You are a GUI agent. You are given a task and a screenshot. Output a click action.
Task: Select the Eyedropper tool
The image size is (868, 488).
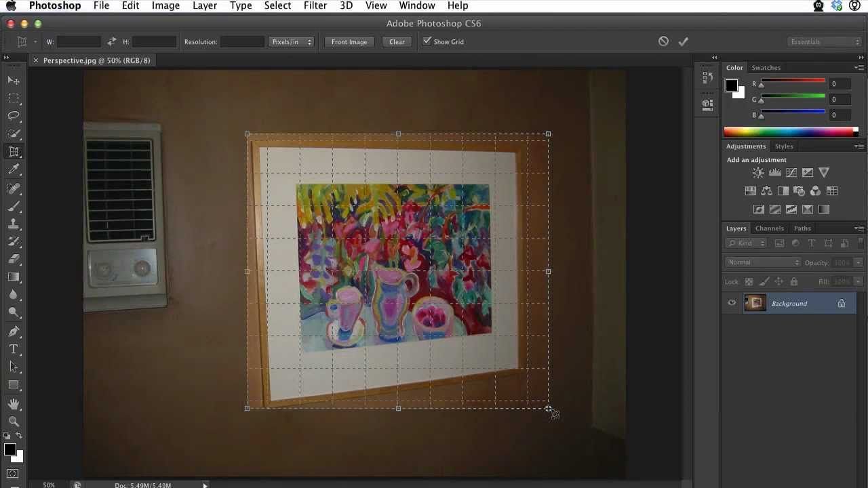click(x=14, y=169)
